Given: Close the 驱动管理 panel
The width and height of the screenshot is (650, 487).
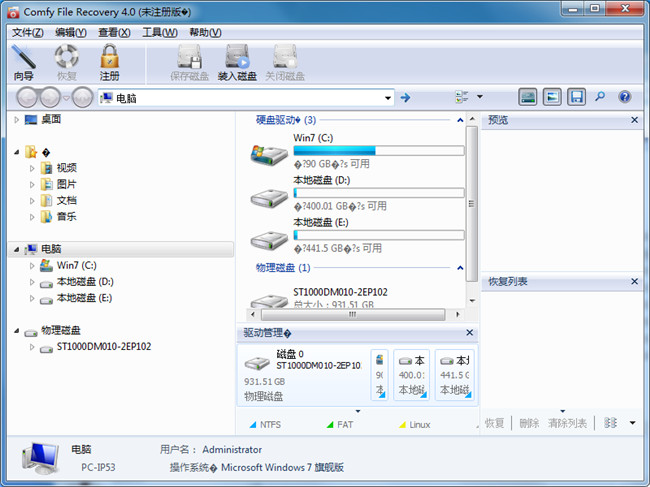Looking at the screenshot, I should click(x=469, y=332).
